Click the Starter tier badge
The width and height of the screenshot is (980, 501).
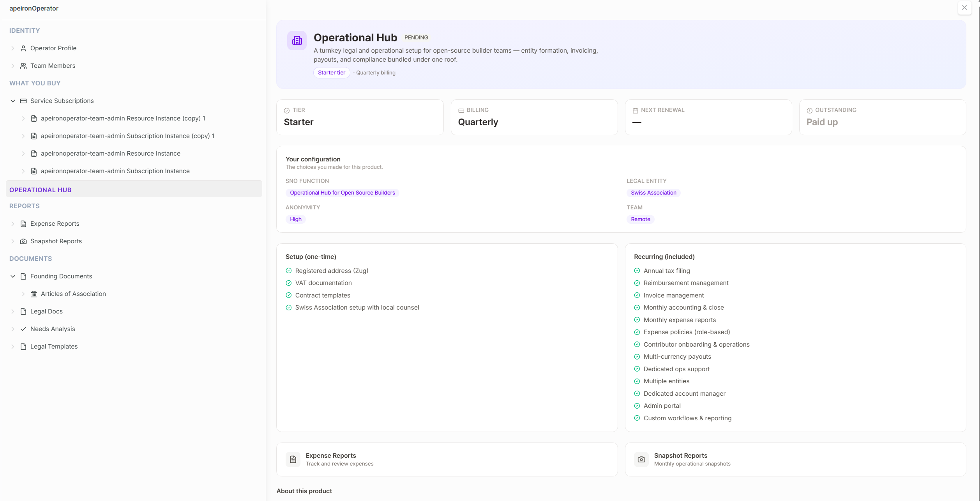click(x=332, y=73)
